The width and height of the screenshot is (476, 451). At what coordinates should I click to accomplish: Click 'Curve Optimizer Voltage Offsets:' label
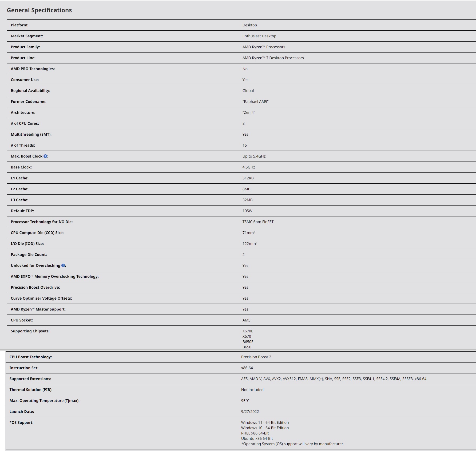coord(41,298)
